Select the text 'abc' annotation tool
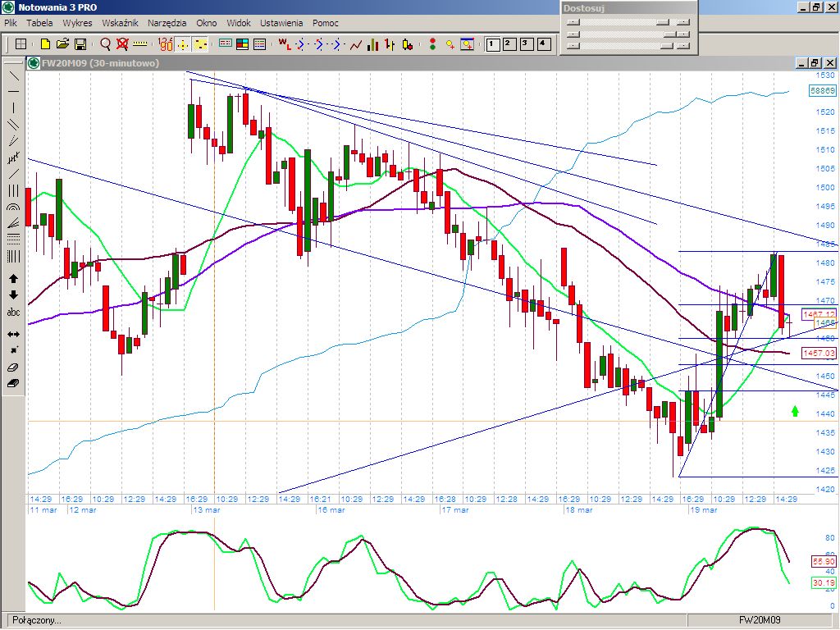This screenshot has width=840, height=630. 13,313
